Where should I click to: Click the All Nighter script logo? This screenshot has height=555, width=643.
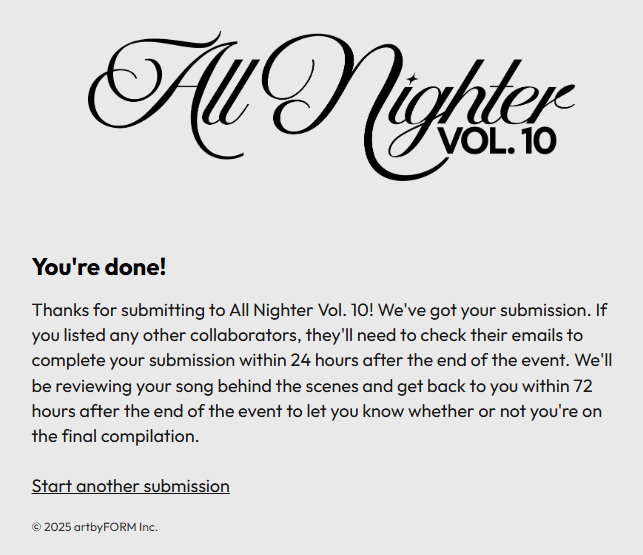point(330,105)
